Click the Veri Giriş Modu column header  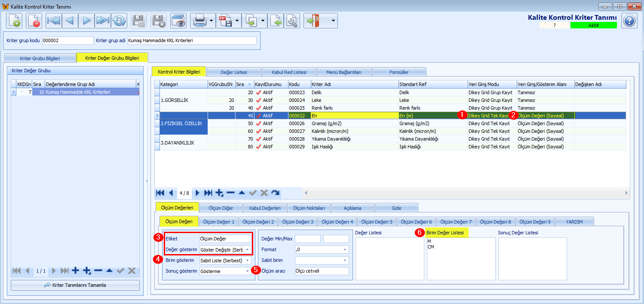[492, 84]
